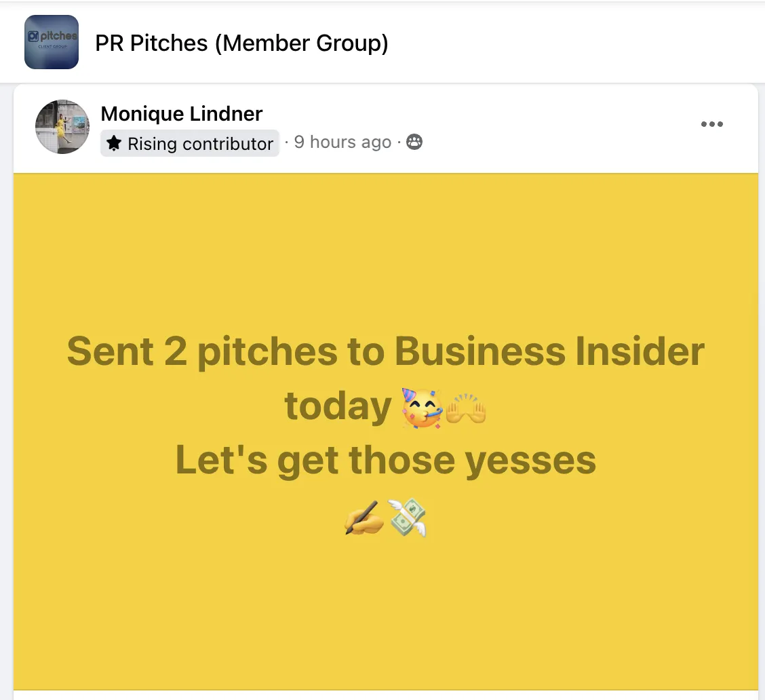View Monique Lindner's profile picture
This screenshot has width=765, height=700.
coord(62,127)
